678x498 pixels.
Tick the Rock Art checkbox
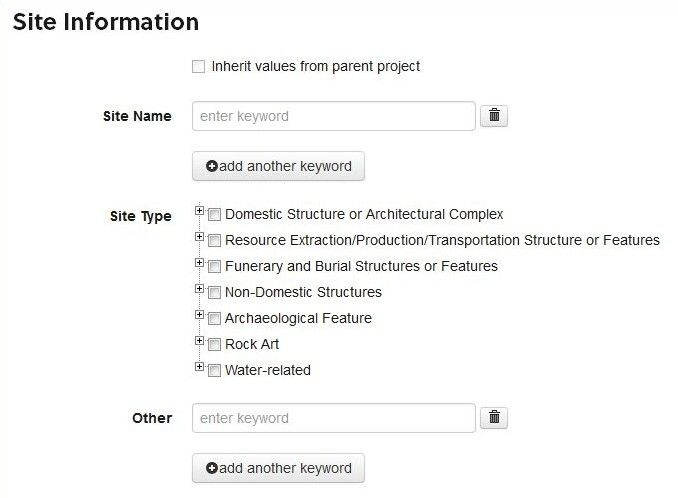(214, 345)
